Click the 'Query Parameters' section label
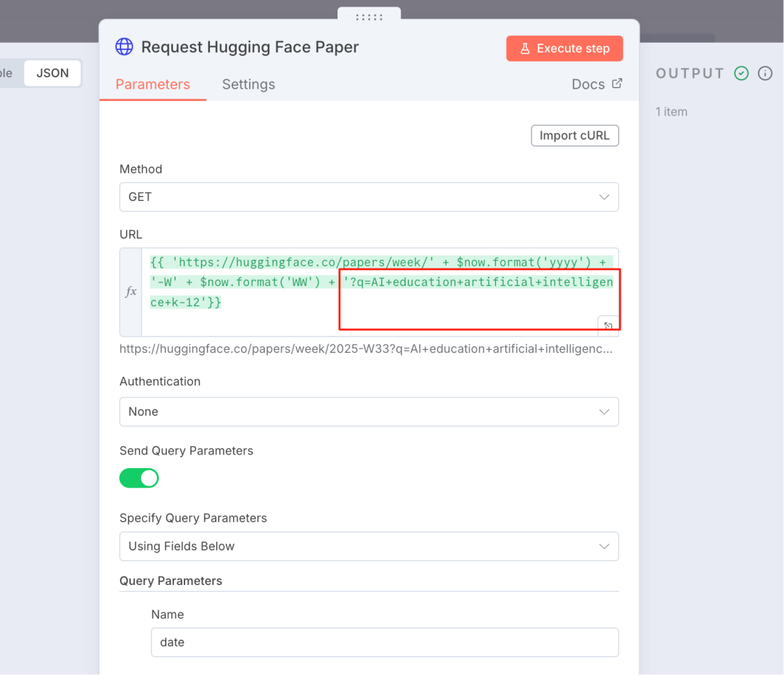The height and width of the screenshot is (675, 784). click(x=171, y=581)
